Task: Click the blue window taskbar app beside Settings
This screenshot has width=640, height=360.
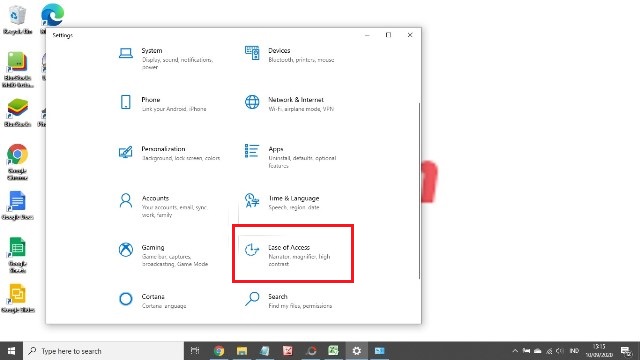Action: pos(380,351)
